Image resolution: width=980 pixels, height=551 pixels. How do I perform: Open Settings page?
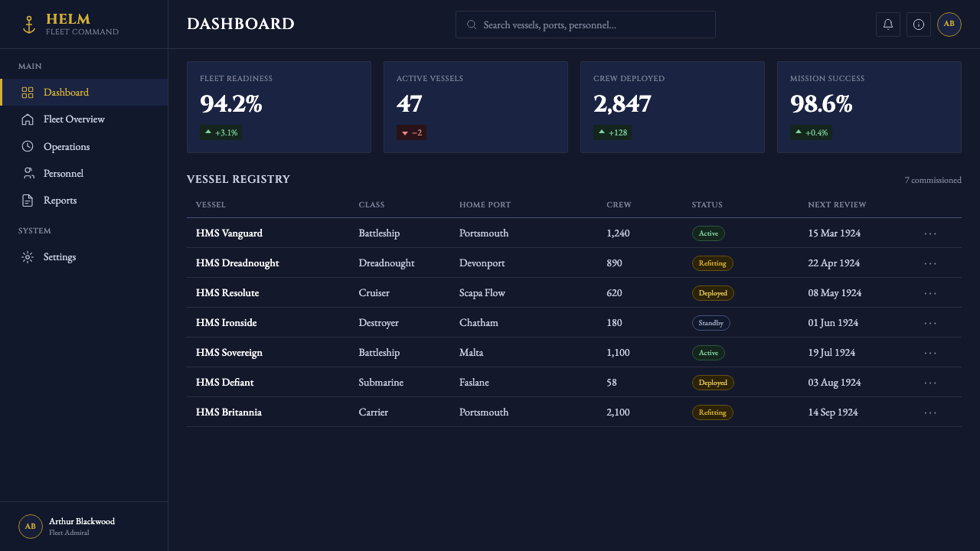tap(84, 257)
